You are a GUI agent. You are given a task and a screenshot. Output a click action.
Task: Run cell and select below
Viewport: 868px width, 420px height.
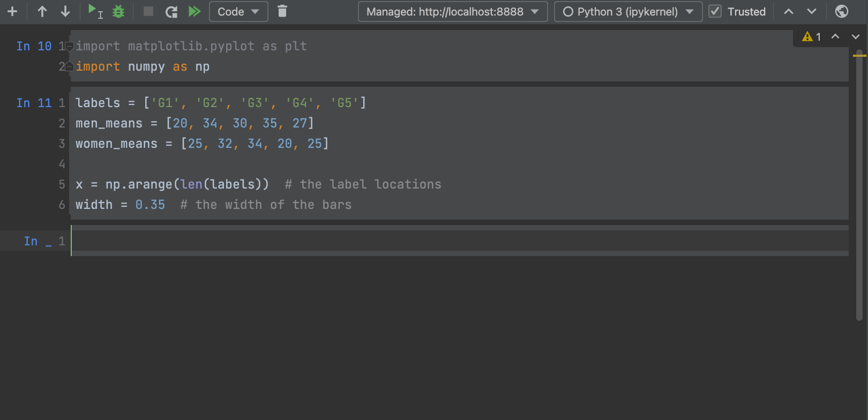[95, 11]
